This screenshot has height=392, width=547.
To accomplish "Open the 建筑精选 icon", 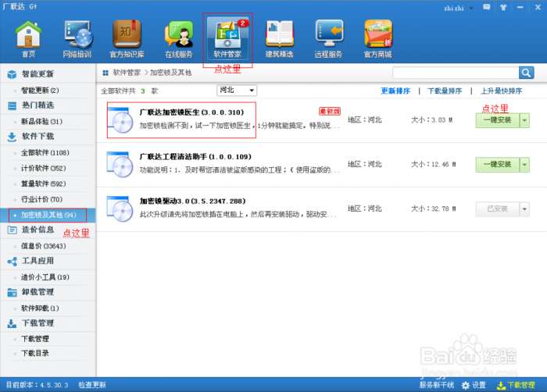I will (x=279, y=38).
